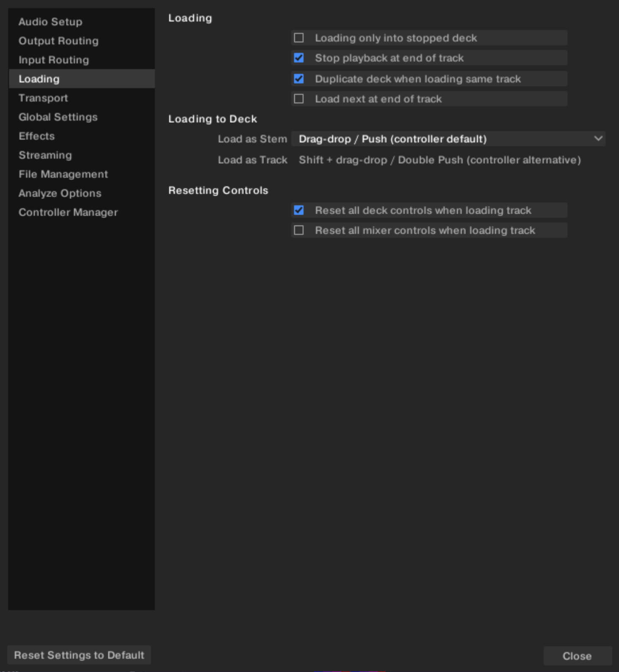The width and height of the screenshot is (619, 672).
Task: Close the preferences window
Action: click(577, 656)
